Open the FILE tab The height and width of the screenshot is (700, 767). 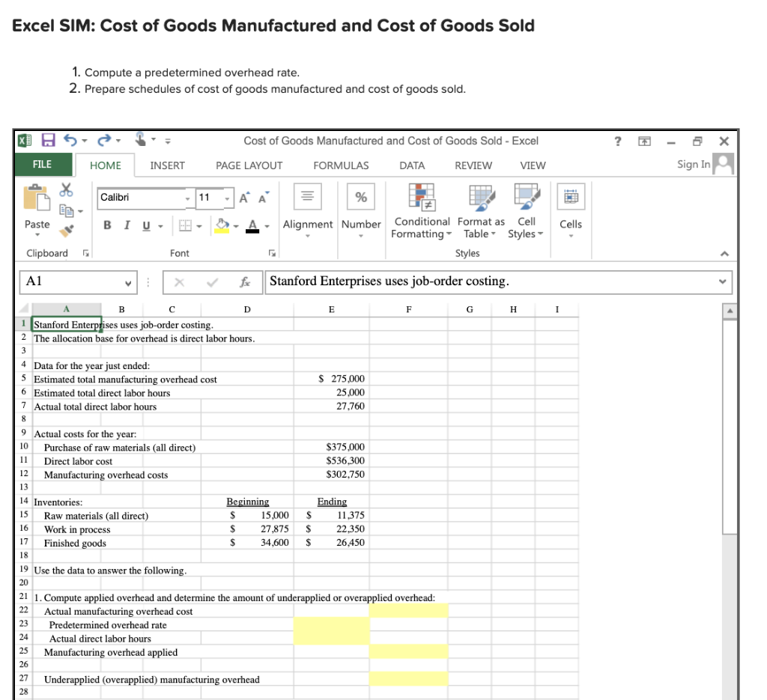coord(43,164)
